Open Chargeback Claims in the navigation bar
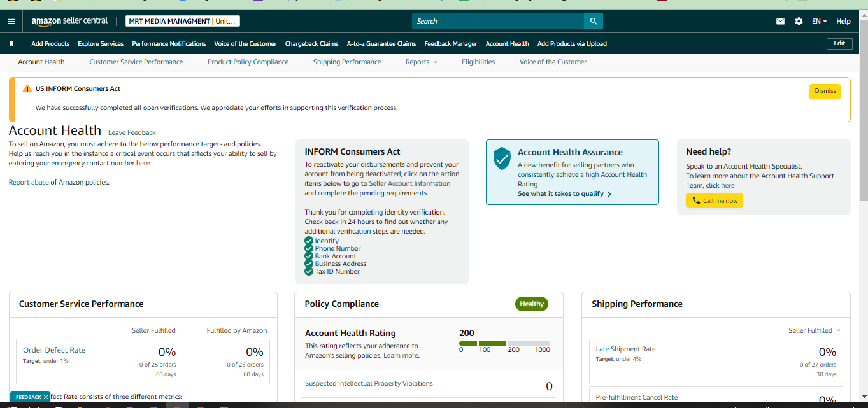Viewport: 868px width, 408px height. coord(311,44)
